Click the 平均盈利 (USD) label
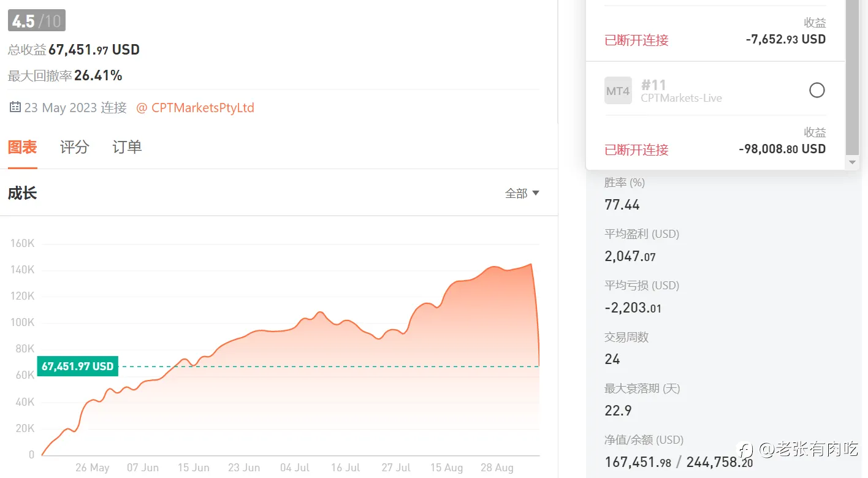Image resolution: width=868 pixels, height=478 pixels. [642, 234]
